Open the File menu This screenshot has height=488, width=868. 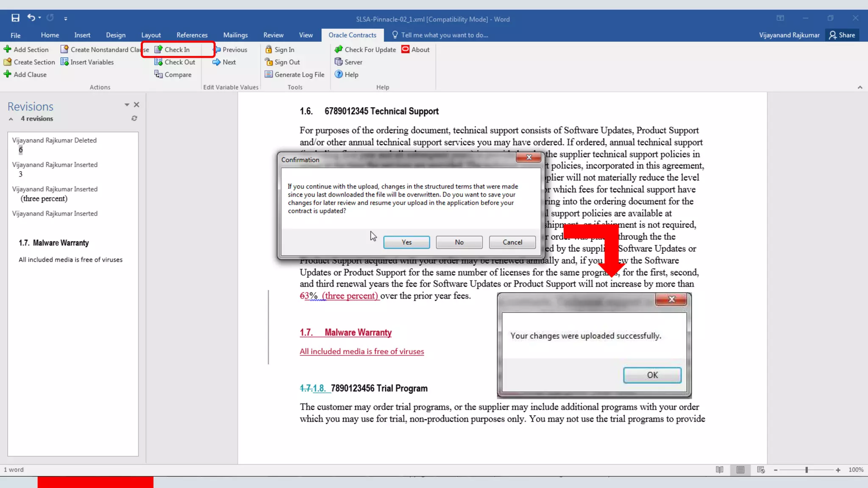(x=16, y=35)
